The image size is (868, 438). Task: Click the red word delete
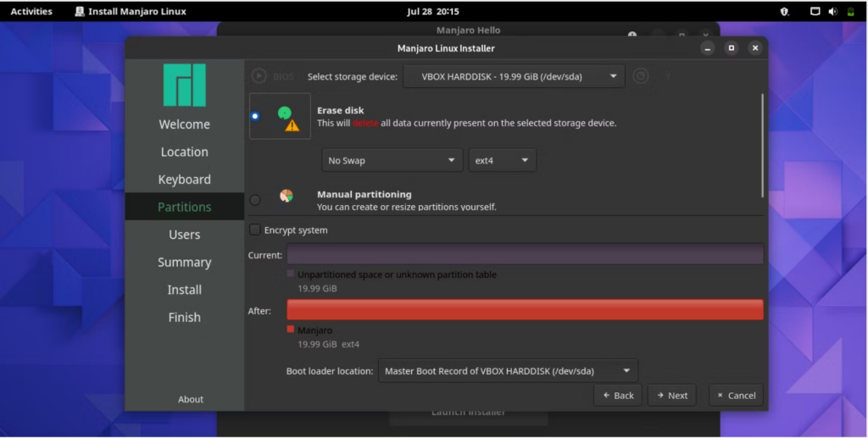(365, 123)
